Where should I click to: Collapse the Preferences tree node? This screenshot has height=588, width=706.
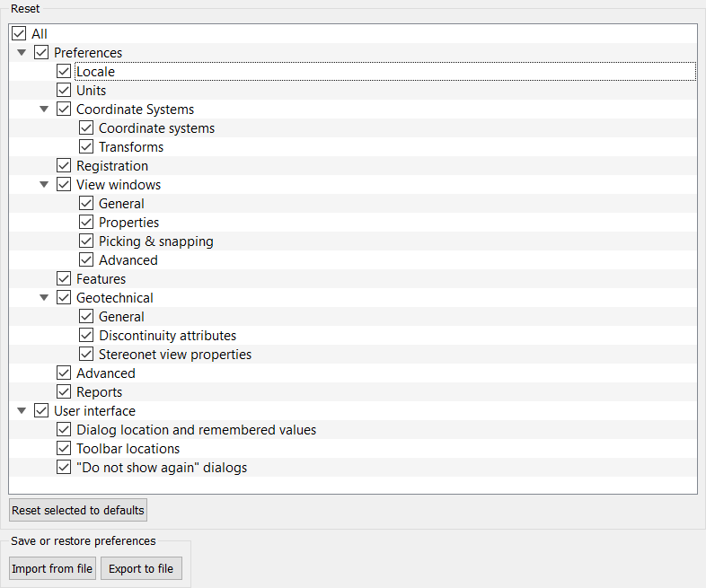tap(22, 53)
